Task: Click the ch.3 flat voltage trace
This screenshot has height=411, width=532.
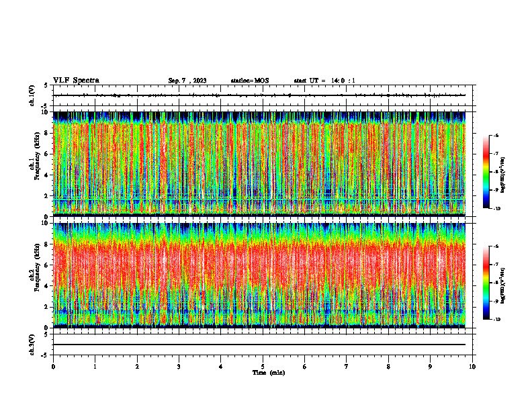Action: coord(259,345)
